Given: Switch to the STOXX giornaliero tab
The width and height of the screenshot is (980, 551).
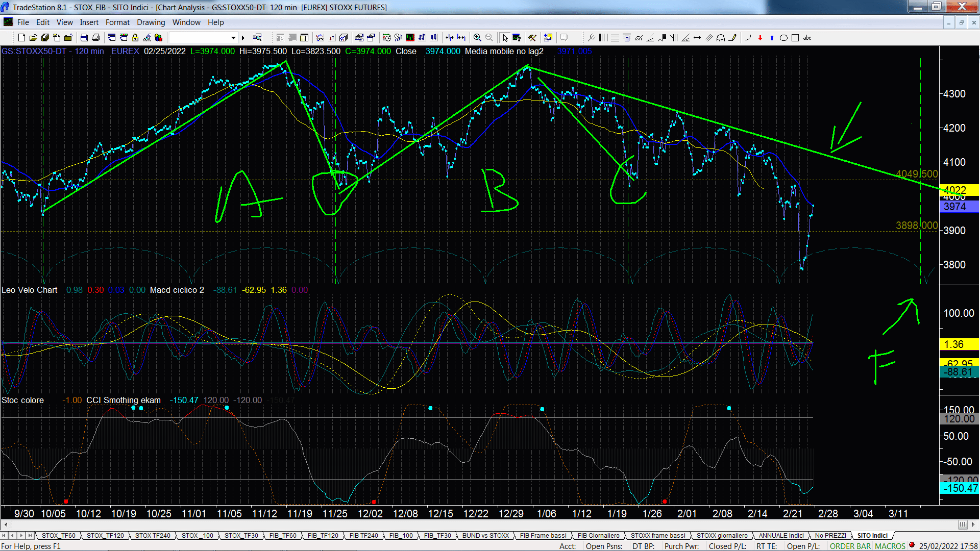Looking at the screenshot, I should [x=722, y=535].
